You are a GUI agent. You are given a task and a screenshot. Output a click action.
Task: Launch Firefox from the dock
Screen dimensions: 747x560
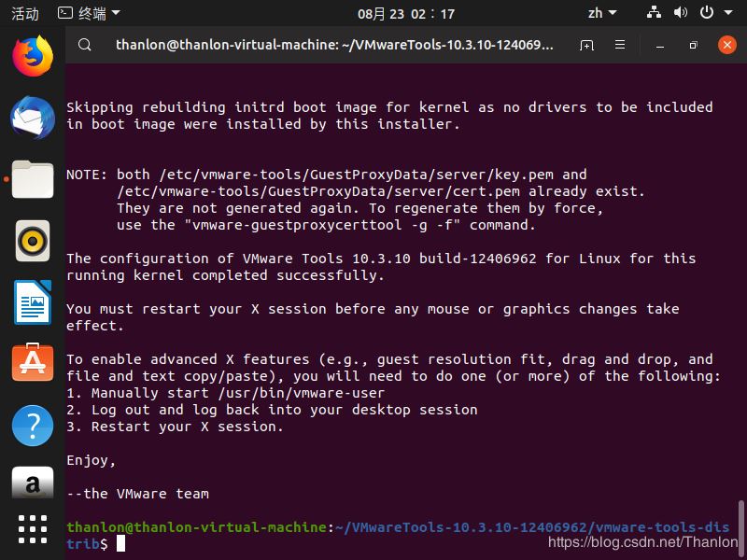[x=33, y=56]
